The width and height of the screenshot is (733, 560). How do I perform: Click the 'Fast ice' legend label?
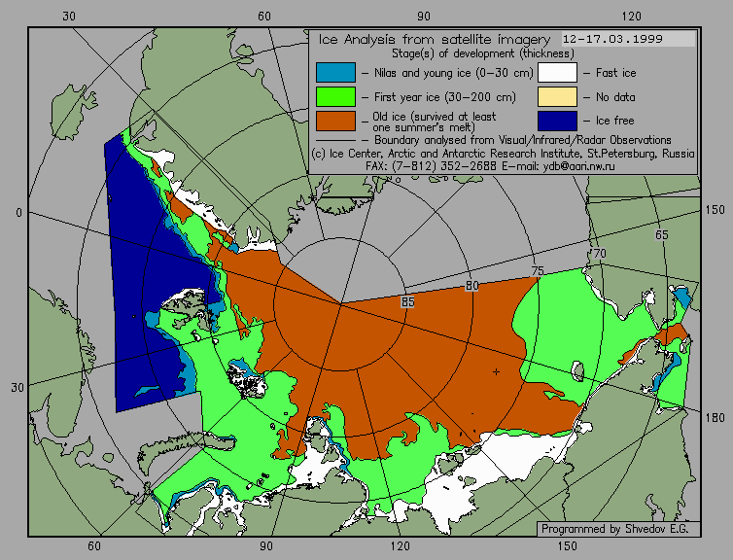coord(615,73)
